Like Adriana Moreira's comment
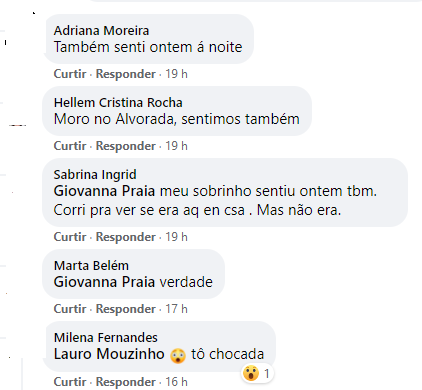 pyautogui.click(x=70, y=74)
